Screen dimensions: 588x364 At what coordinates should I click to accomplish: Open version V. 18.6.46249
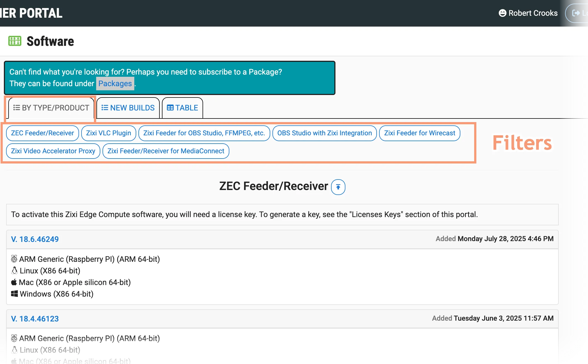tap(35, 239)
